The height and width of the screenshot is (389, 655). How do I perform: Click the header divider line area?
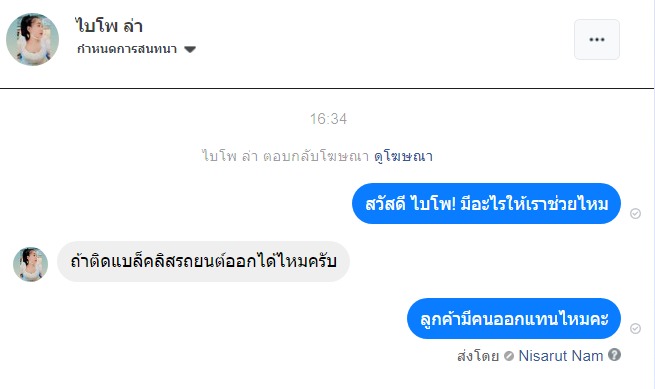click(327, 88)
